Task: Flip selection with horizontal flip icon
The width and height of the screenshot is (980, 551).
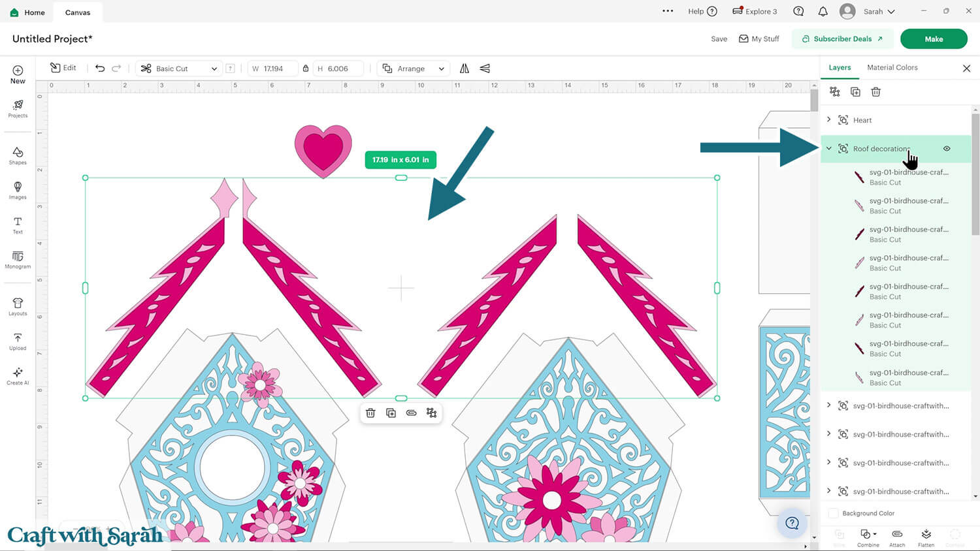Action: coord(465,69)
